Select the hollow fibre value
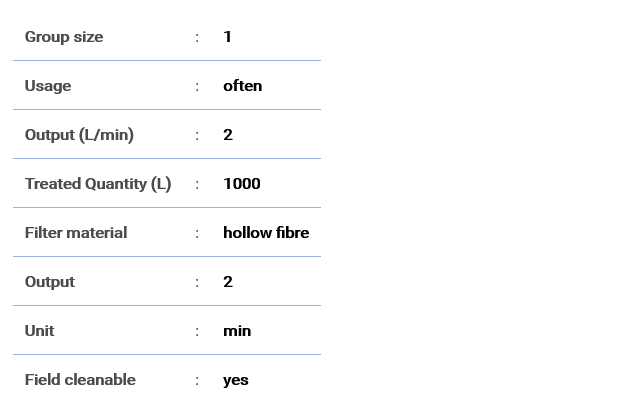This screenshot has height=415, width=628. [266, 233]
